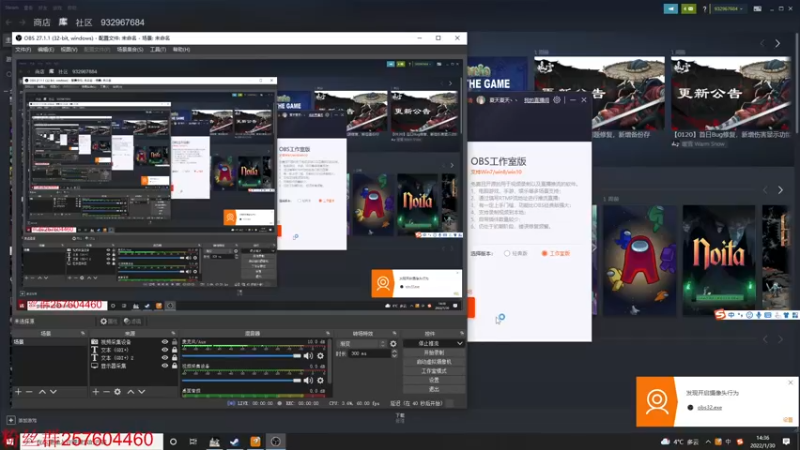Open the OBS Help menu
The height and width of the screenshot is (450, 800).
click(x=181, y=49)
